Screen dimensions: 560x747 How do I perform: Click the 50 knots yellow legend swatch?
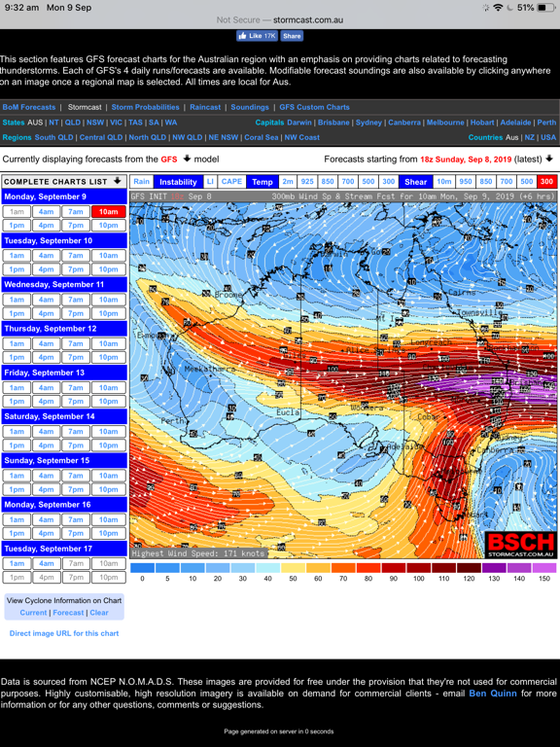[x=293, y=568]
